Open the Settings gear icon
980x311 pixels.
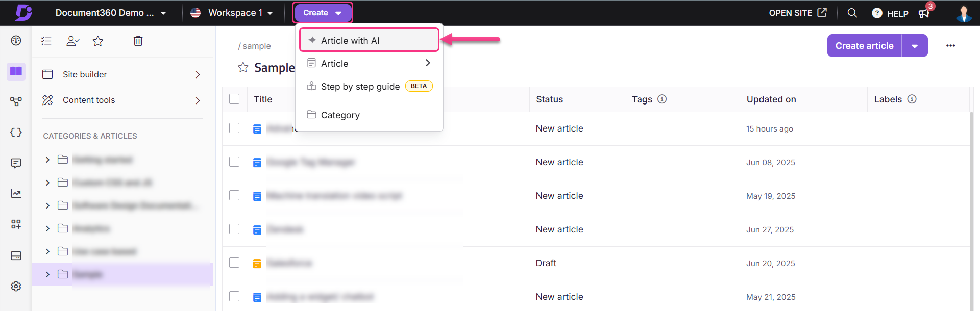tap(16, 286)
